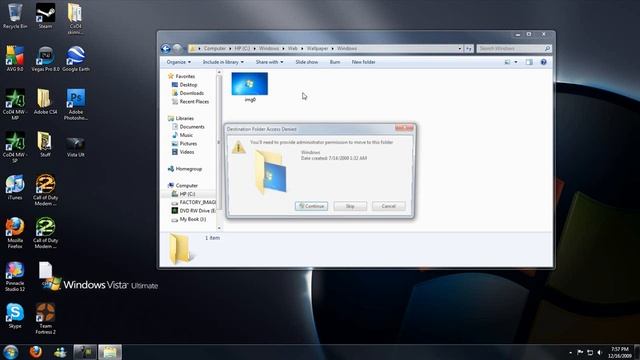
Task: Switch to the Explorer taskbar button
Action: click(x=110, y=352)
